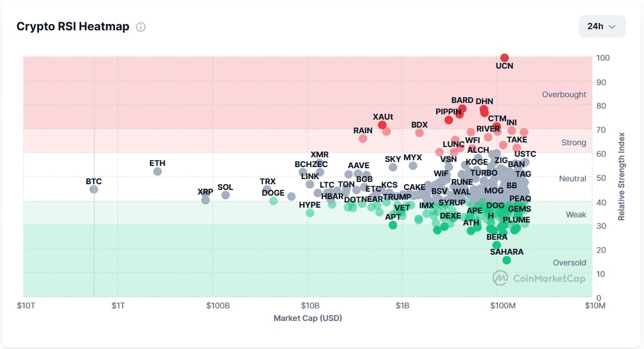Select the ETH data point
The height and width of the screenshot is (349, 644).
pyautogui.click(x=157, y=170)
